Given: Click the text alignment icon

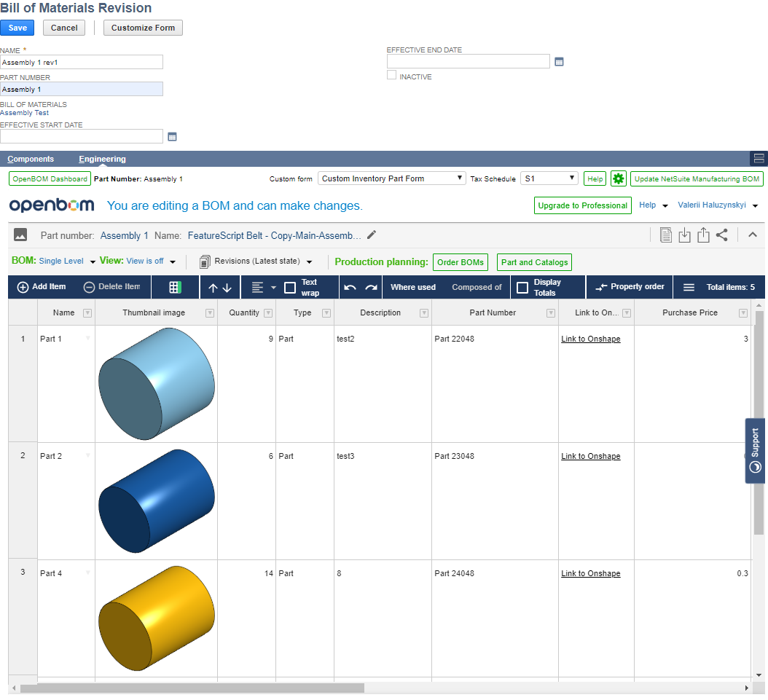Looking at the screenshot, I should [258, 287].
